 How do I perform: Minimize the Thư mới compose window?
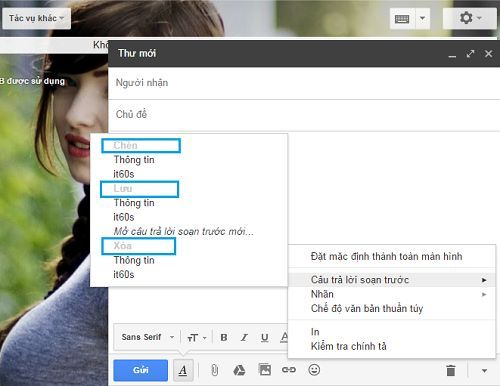452,55
